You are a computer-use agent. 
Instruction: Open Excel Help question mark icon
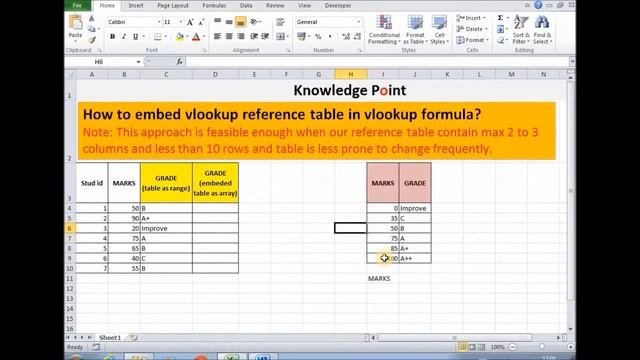(x=538, y=5)
